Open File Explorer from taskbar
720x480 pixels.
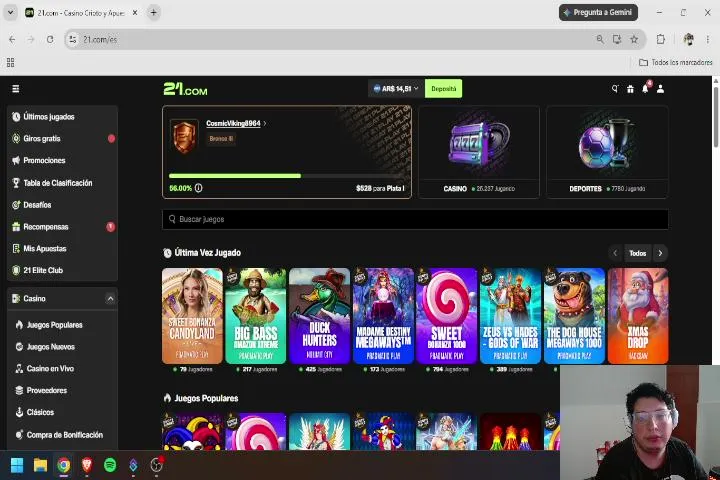(x=40, y=465)
